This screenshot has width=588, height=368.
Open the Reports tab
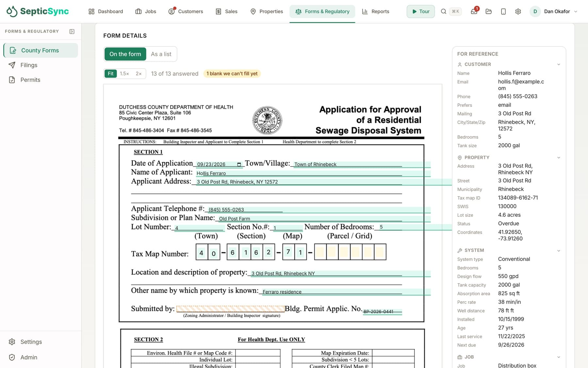click(376, 11)
